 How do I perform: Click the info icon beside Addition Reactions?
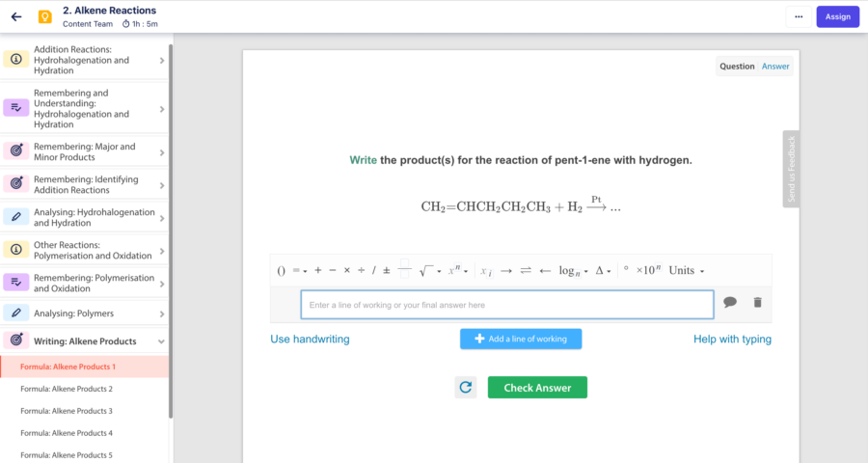(16, 59)
